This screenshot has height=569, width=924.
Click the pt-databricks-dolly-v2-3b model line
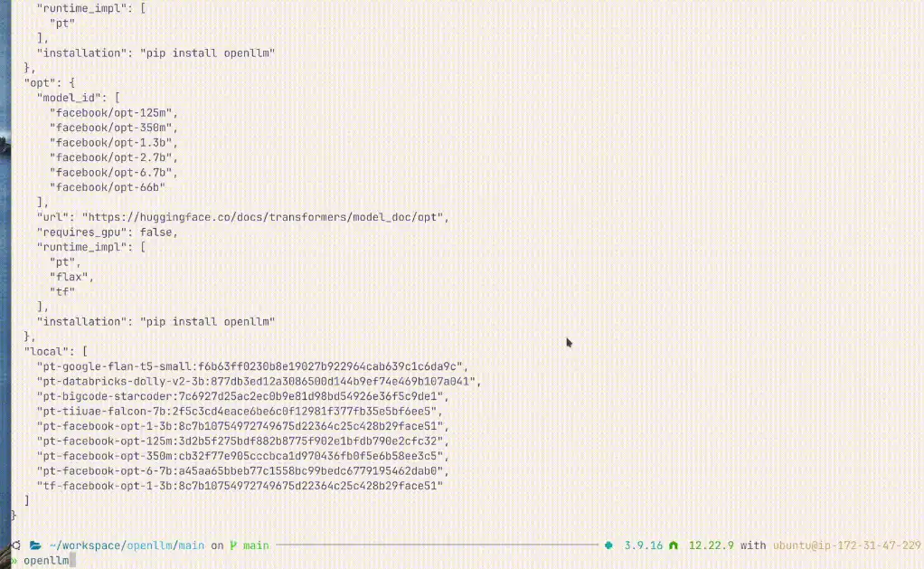[259, 382]
